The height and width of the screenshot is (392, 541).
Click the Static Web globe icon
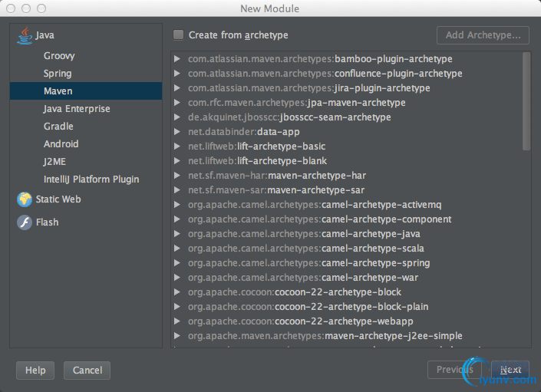[x=25, y=199]
